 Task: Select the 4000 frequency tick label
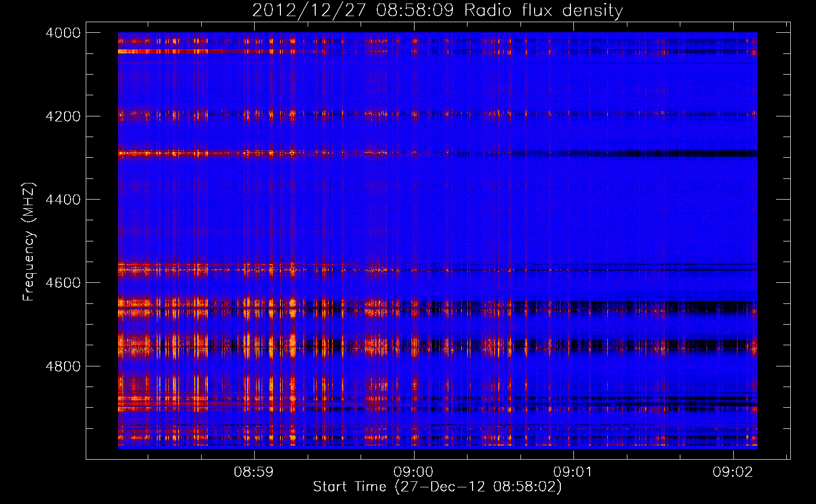tap(63, 33)
